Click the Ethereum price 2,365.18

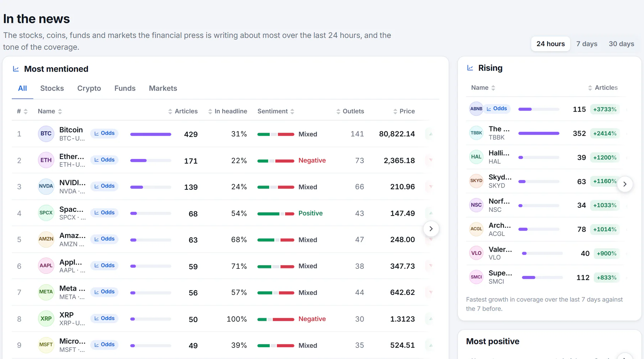pos(399,160)
